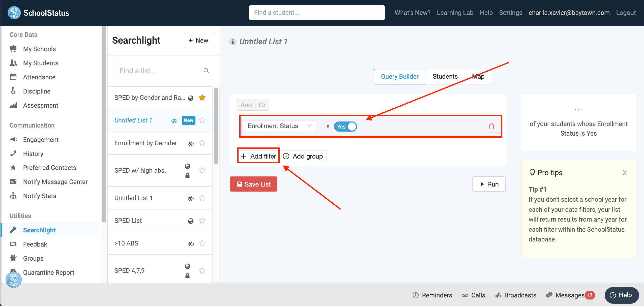The width and height of the screenshot is (644, 306).
Task: Open the unselected Untitled List 1 row
Action: [x=160, y=198]
